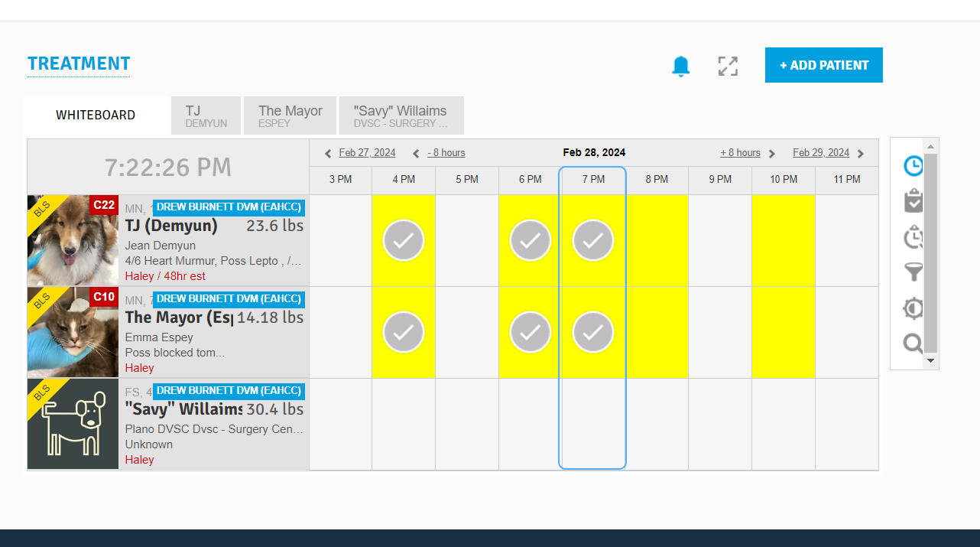Switch to the TJ Demyun tab
This screenshot has height=547, width=980.
(206, 116)
